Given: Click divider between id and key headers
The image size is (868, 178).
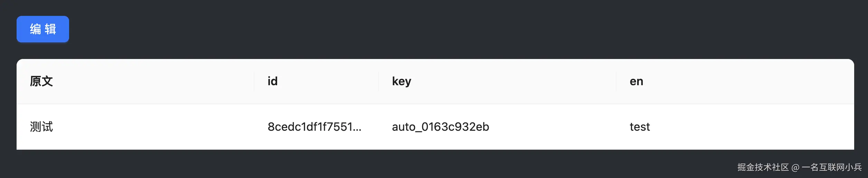Looking at the screenshot, I should coord(378,81).
